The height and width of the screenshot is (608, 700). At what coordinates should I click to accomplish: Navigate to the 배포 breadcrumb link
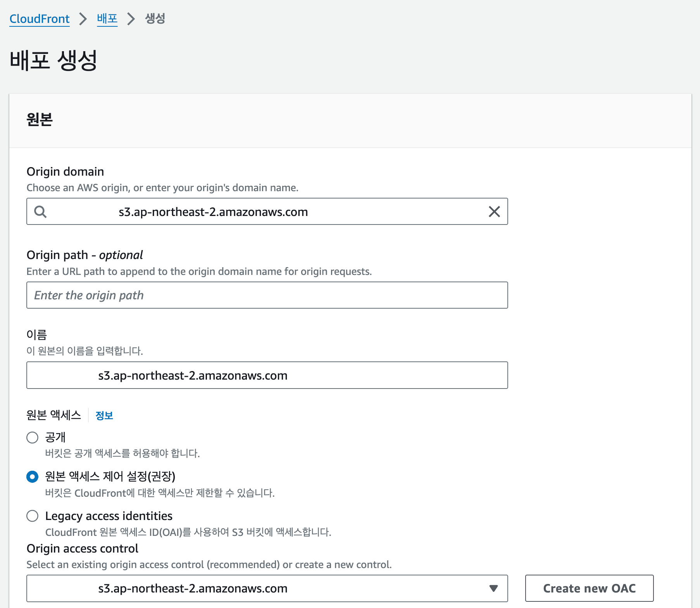pyautogui.click(x=107, y=19)
